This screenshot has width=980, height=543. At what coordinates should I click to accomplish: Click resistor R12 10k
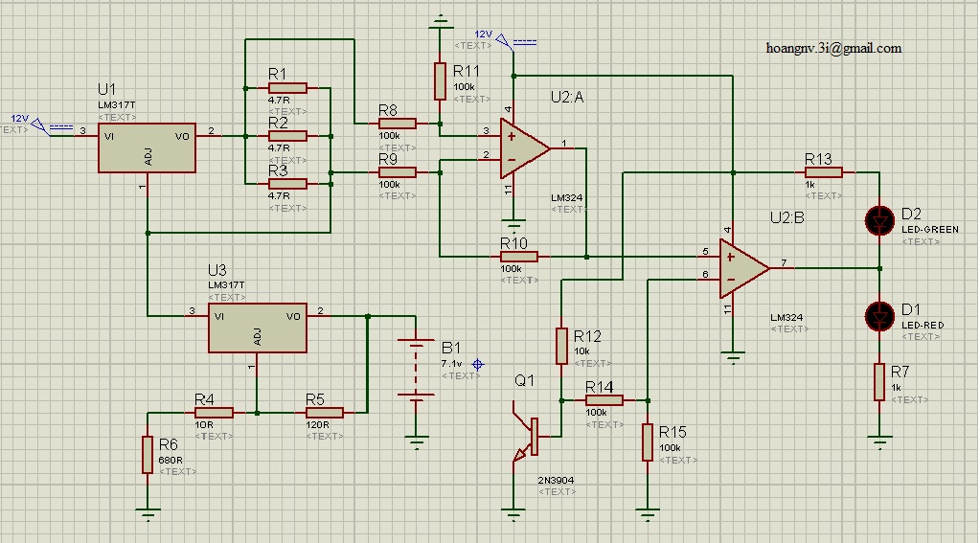[x=561, y=346]
